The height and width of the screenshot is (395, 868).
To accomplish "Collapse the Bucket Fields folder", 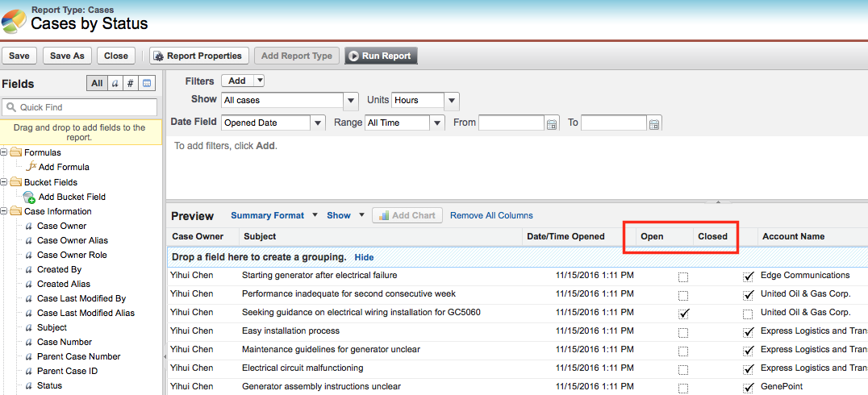I will [4, 182].
